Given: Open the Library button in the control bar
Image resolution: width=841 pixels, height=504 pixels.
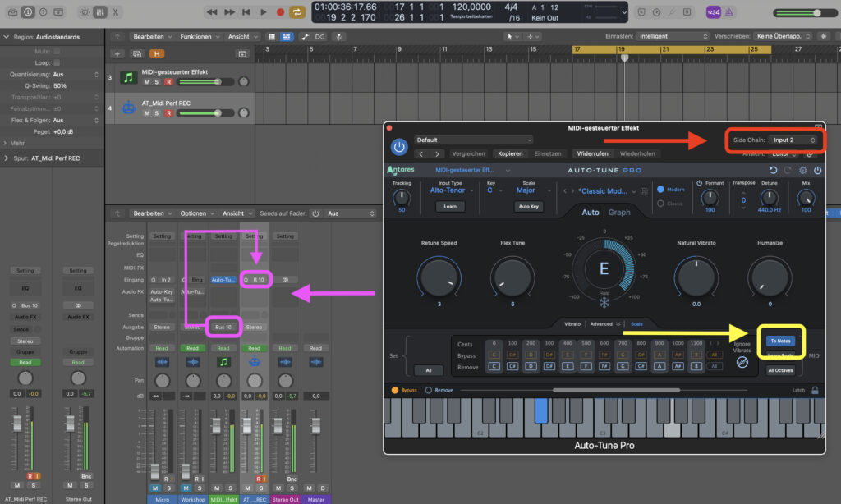Looking at the screenshot, I should [x=12, y=11].
